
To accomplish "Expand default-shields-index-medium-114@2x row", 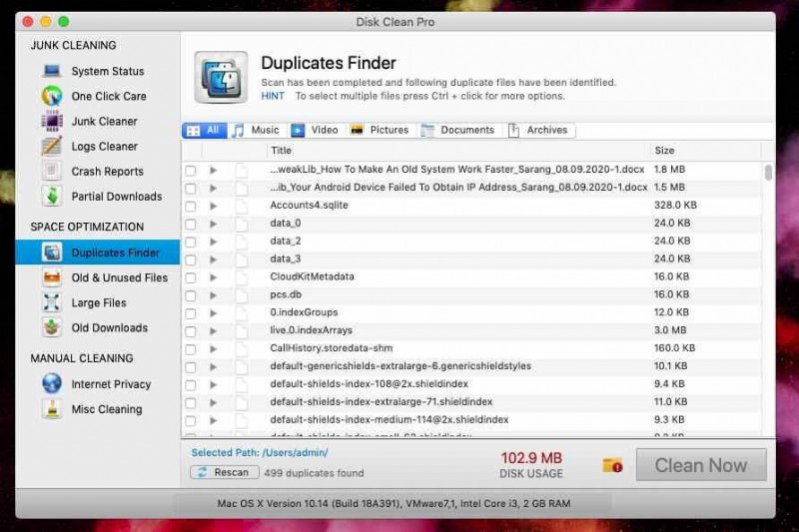I will click(214, 420).
